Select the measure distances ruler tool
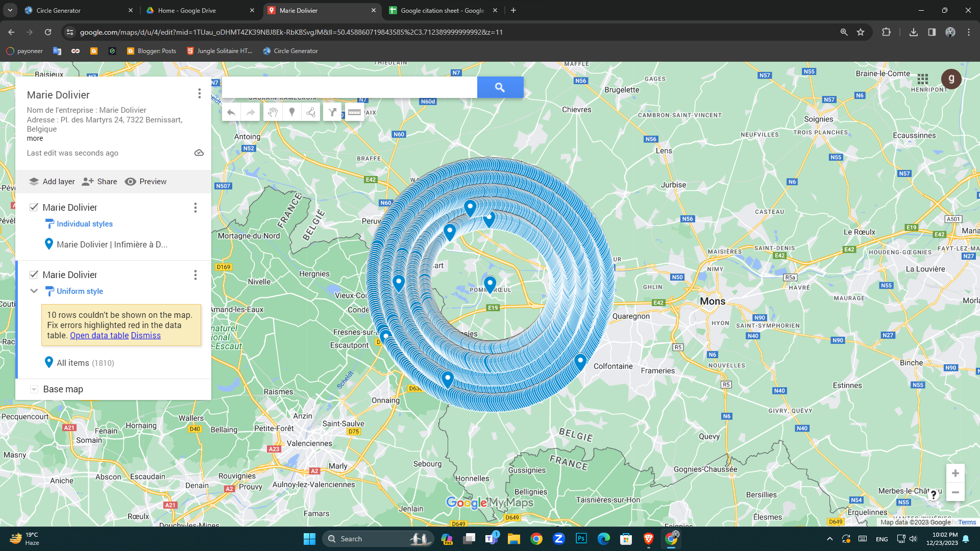Screen dimensions: 980x551 [x=354, y=112]
